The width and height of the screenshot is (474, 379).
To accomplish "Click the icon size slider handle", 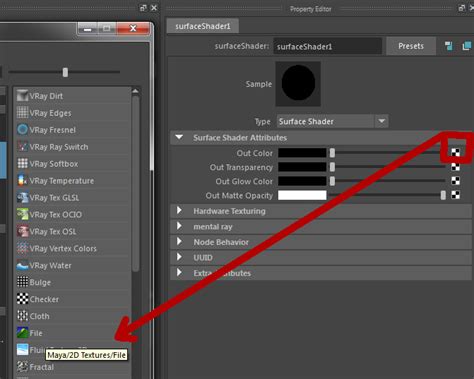I will point(65,72).
